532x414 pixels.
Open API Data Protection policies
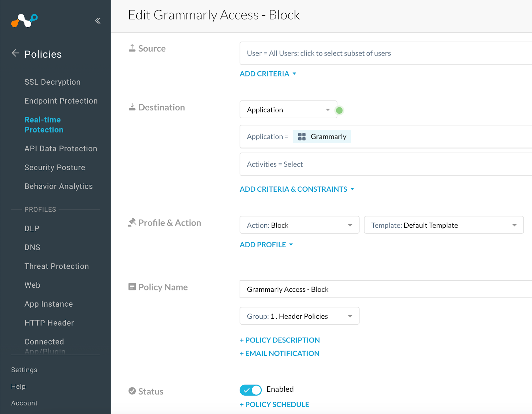point(61,149)
